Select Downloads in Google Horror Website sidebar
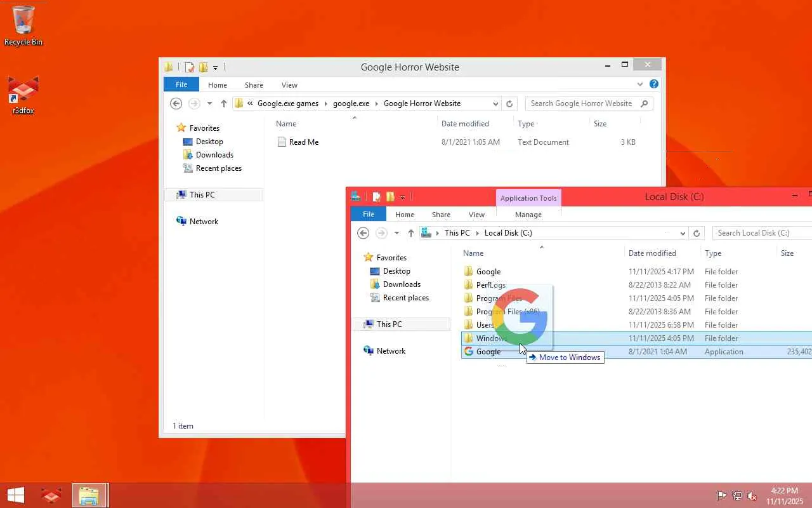Viewport: 812px width, 508px height. point(214,155)
